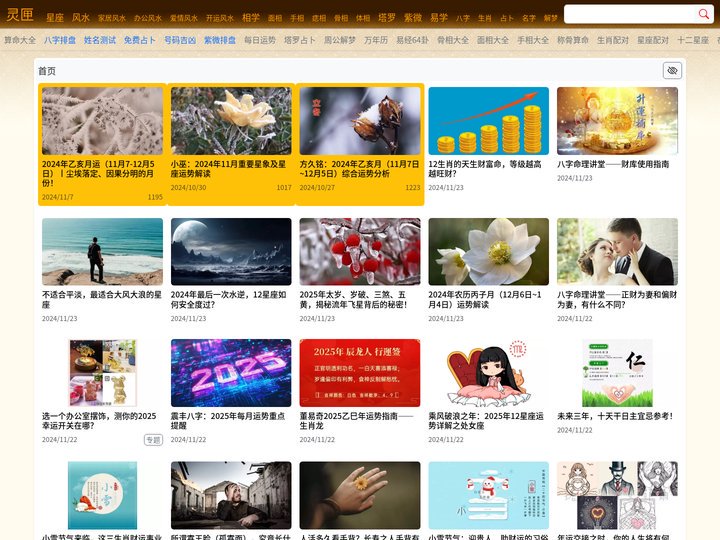Open article 八字命理讲堂——财库使用指南

pos(613,164)
